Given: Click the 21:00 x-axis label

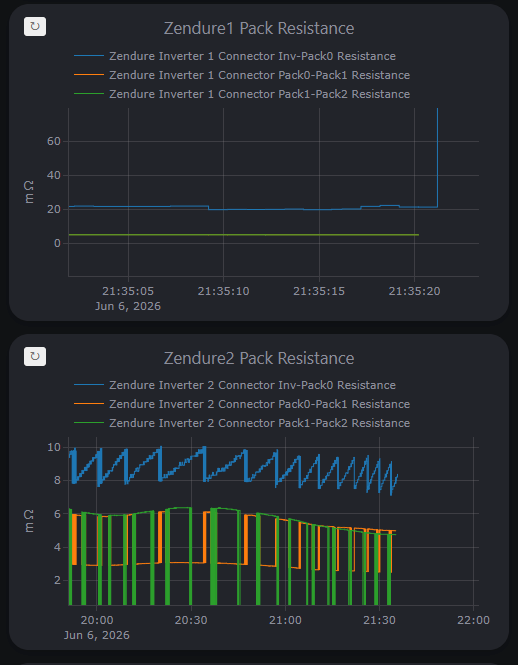Looking at the screenshot, I should 285,620.
